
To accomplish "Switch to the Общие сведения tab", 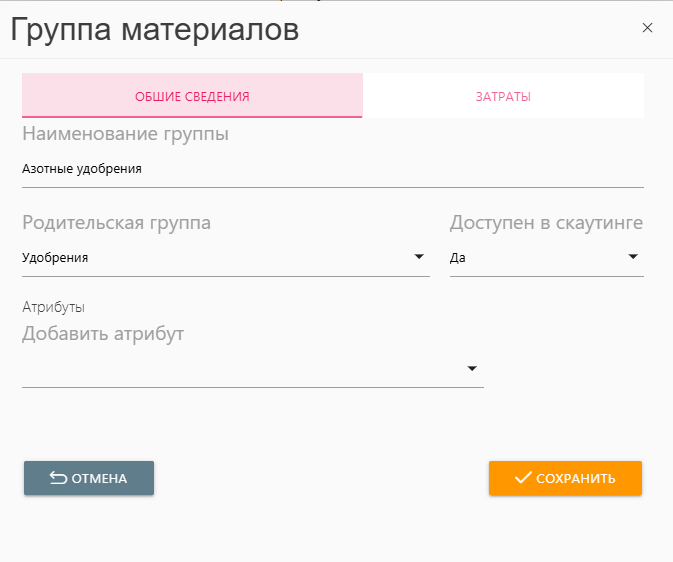I will coord(192,97).
